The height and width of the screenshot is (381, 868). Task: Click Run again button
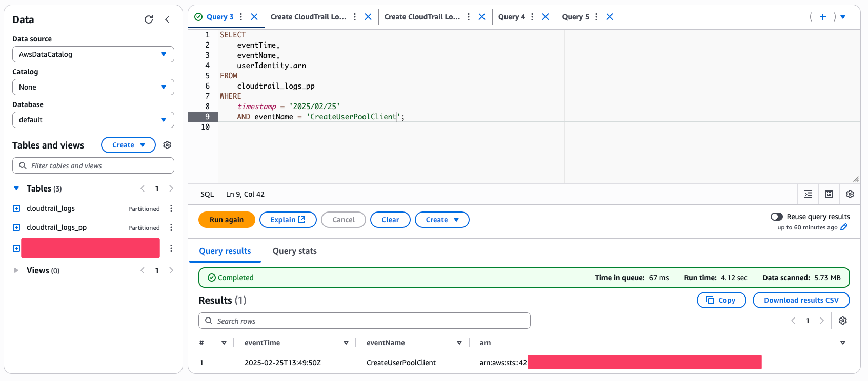[x=227, y=220]
